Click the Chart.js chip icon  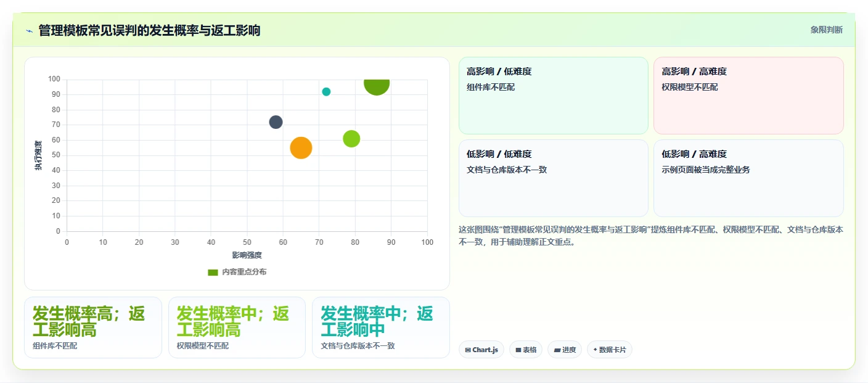[469, 350]
